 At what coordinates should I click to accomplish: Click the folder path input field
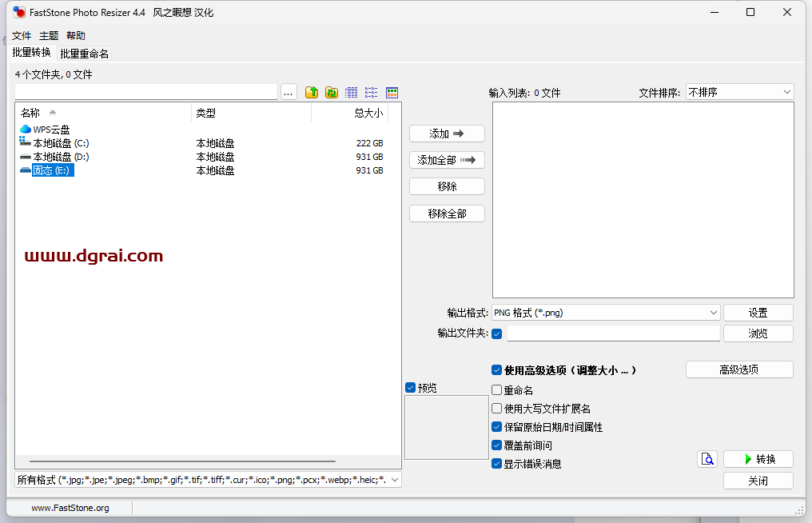pyautogui.click(x=146, y=92)
